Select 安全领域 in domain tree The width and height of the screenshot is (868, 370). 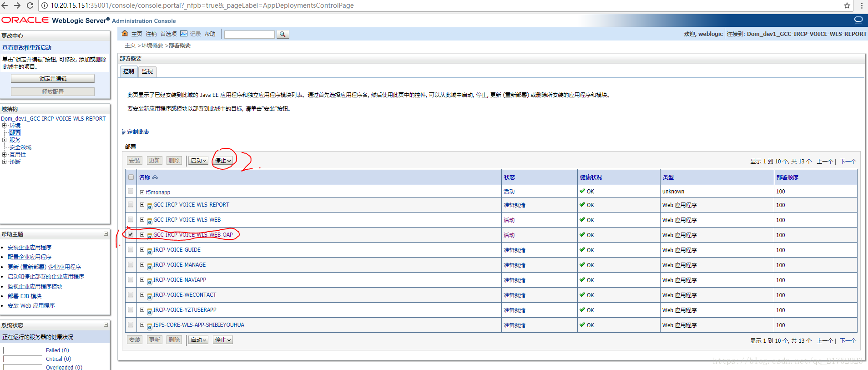(20, 147)
